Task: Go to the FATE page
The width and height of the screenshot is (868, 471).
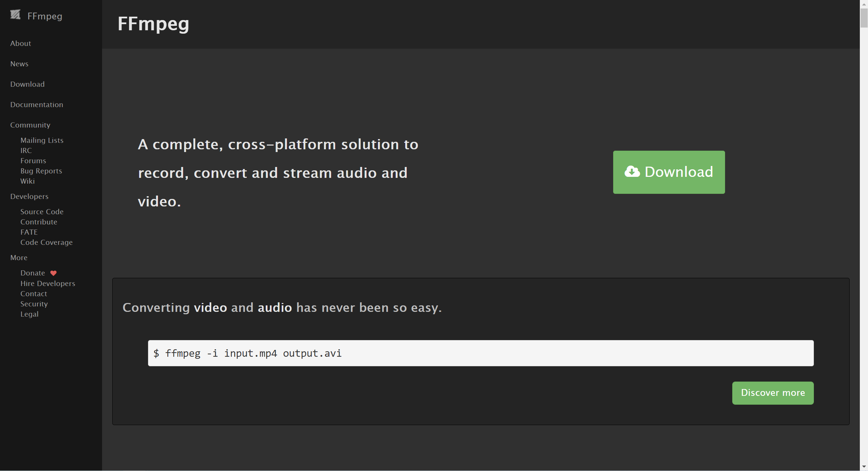Action: 29,232
